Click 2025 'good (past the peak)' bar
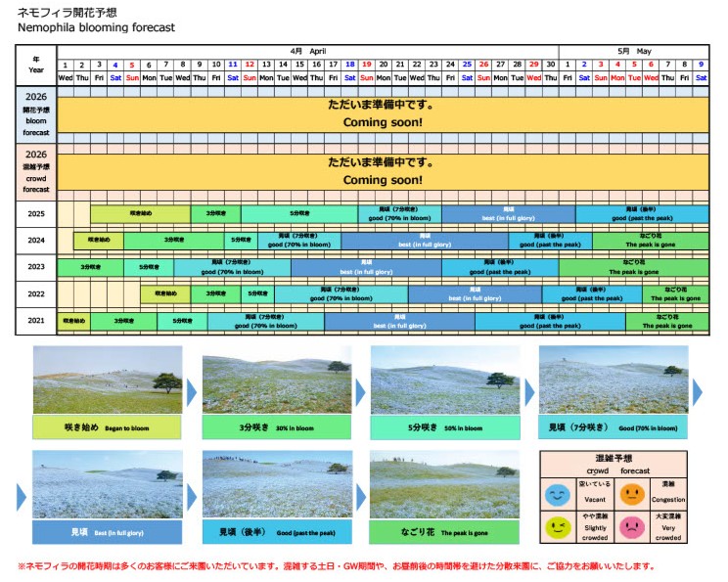The width and height of the screenshot is (728, 582). (x=642, y=214)
